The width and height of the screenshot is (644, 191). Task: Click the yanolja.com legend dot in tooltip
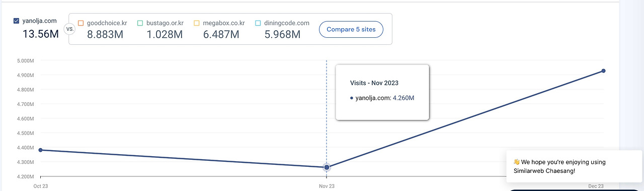352,98
